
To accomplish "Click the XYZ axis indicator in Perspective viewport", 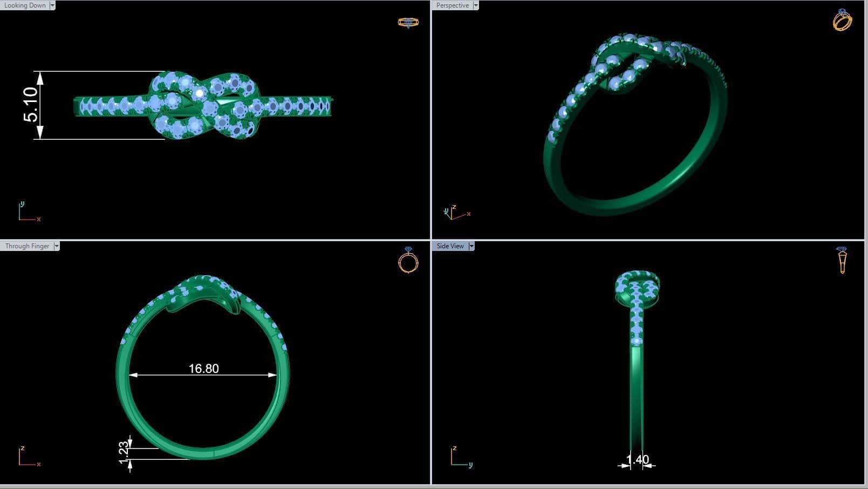I will (456, 213).
